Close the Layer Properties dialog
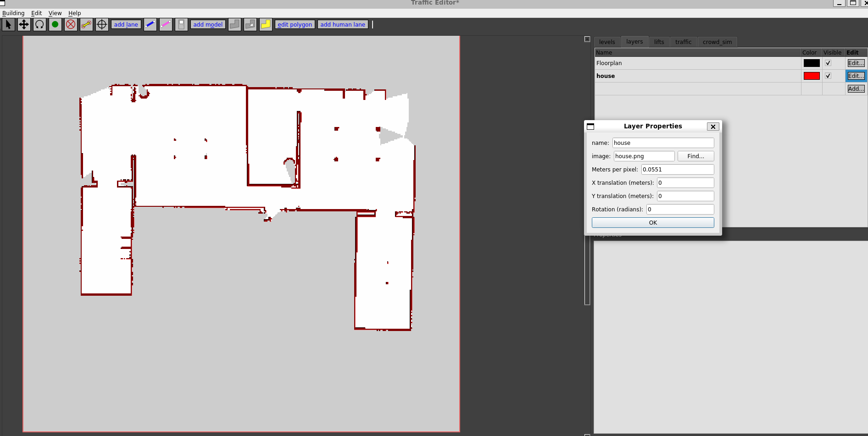 (x=713, y=127)
